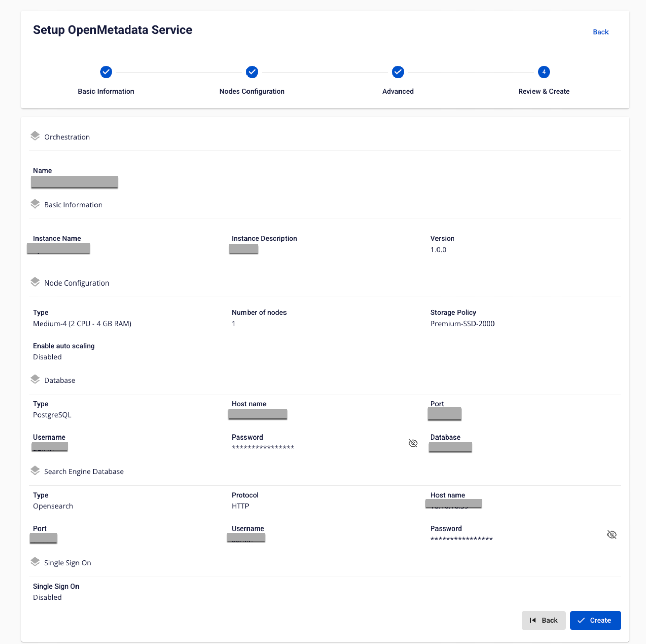Click the Single Sign On section layers icon

point(35,562)
